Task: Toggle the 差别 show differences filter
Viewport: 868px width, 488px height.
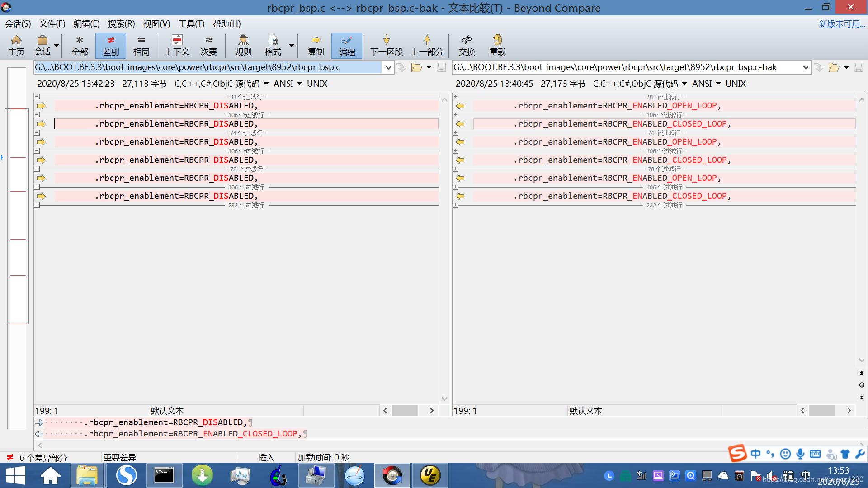Action: pyautogui.click(x=111, y=45)
